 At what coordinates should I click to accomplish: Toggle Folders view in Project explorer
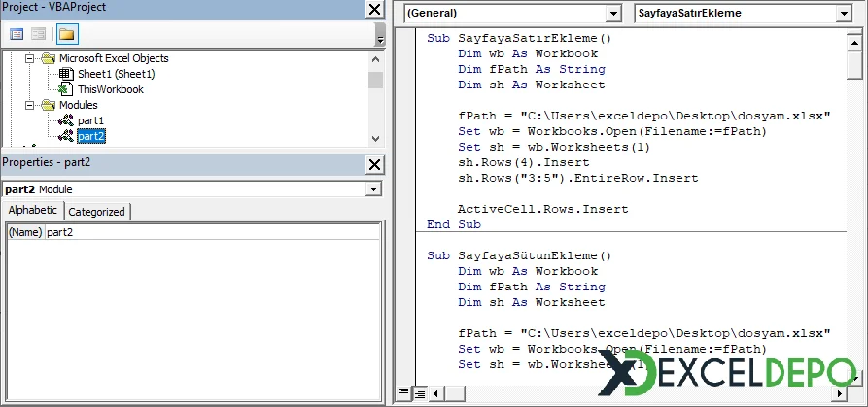tap(67, 34)
